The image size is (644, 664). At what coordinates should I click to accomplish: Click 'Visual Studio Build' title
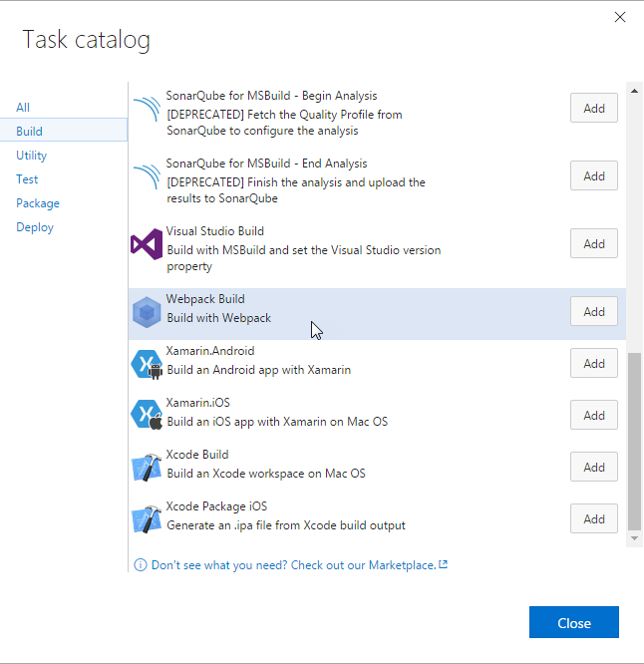[x=215, y=231]
